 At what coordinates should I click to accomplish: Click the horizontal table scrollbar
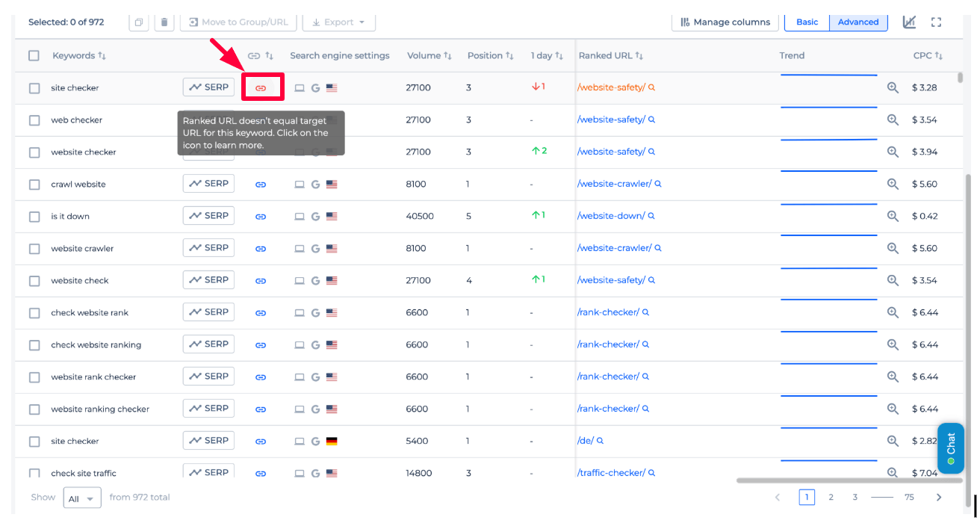coord(849,480)
